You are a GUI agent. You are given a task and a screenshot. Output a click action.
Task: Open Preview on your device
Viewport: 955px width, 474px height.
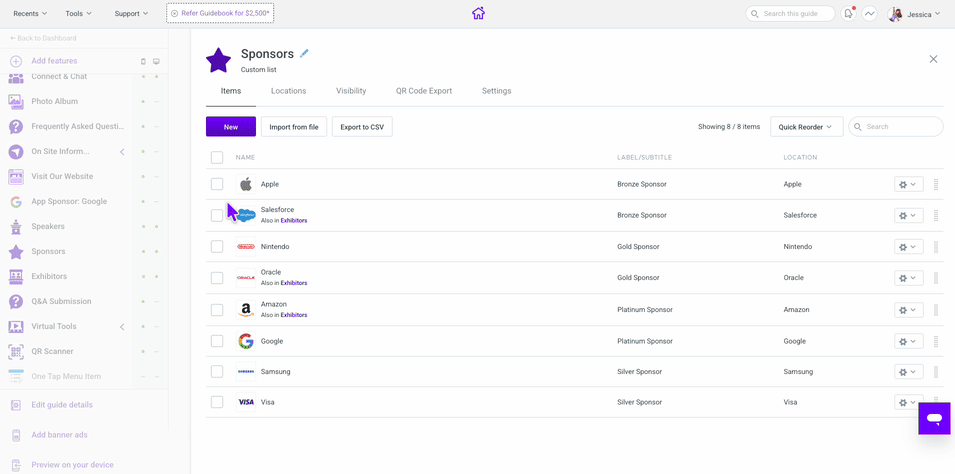72,465
